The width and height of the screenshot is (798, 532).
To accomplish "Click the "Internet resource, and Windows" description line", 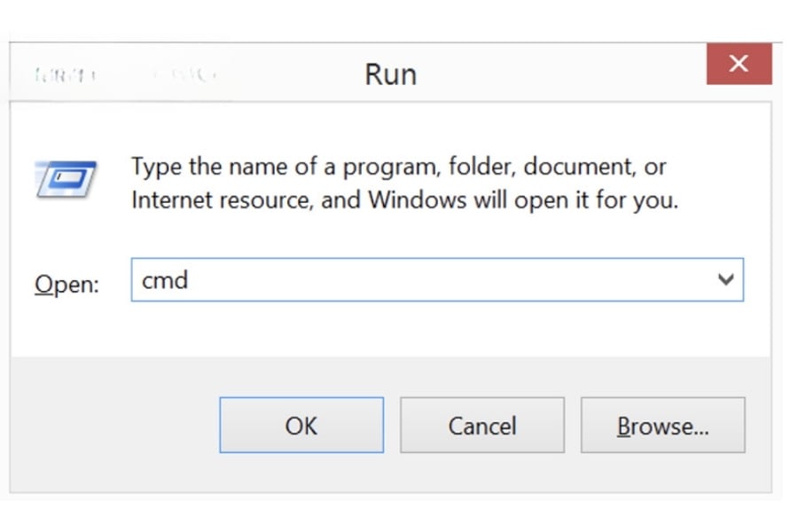I will (x=403, y=200).
